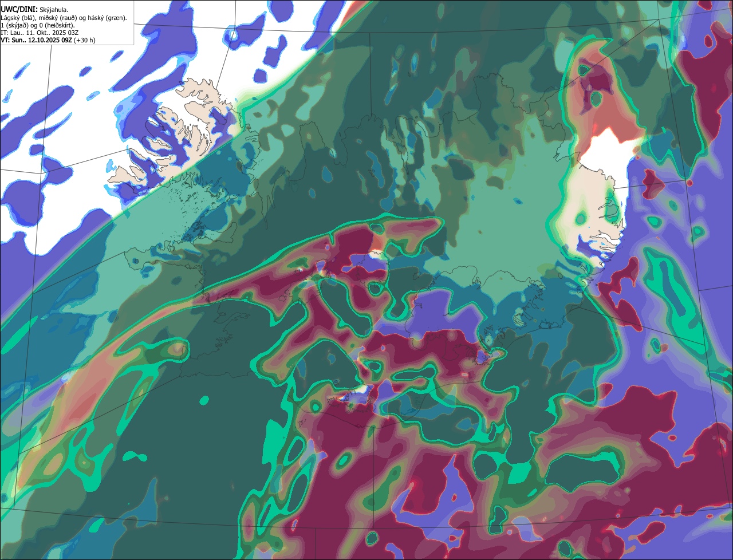Click the 'Lágský (blá), miðský (rauð) og háský (græn).' line
Image resolution: width=733 pixels, height=560 pixels.
64,18
